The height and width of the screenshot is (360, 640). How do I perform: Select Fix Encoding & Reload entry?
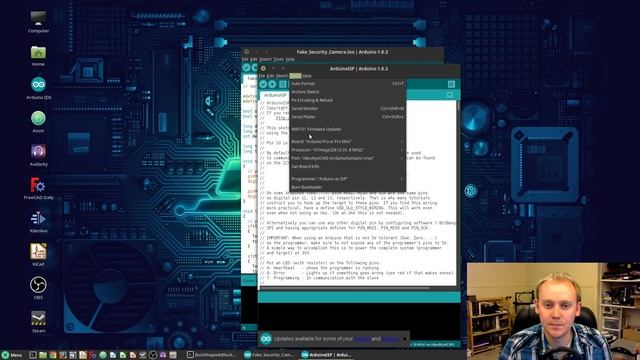tap(347, 100)
